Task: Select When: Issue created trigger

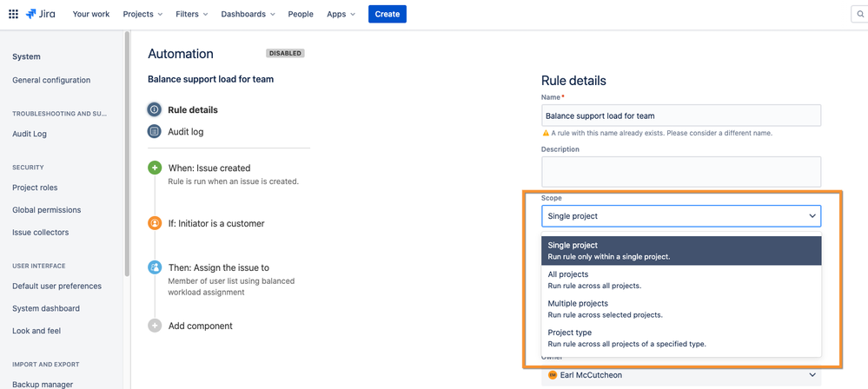Action: [209, 168]
